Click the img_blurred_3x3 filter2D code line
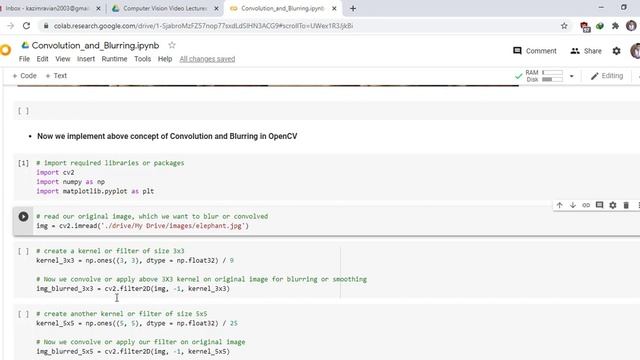The height and width of the screenshot is (360, 640). [x=133, y=289]
